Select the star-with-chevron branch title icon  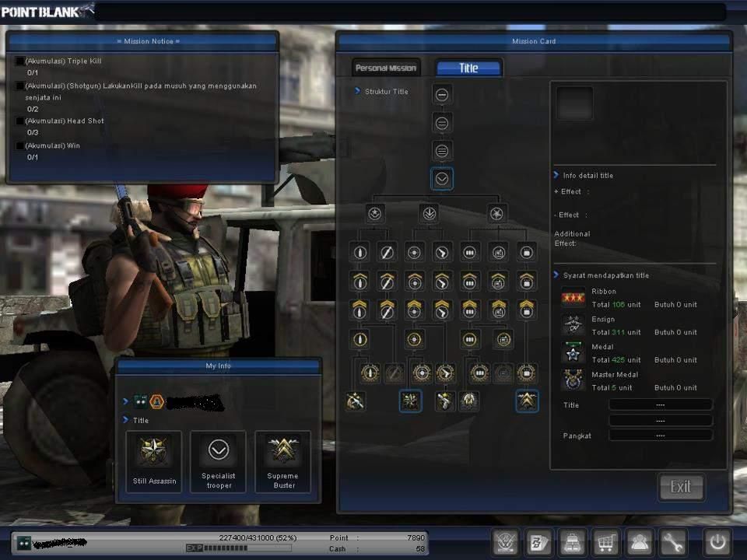(x=375, y=214)
